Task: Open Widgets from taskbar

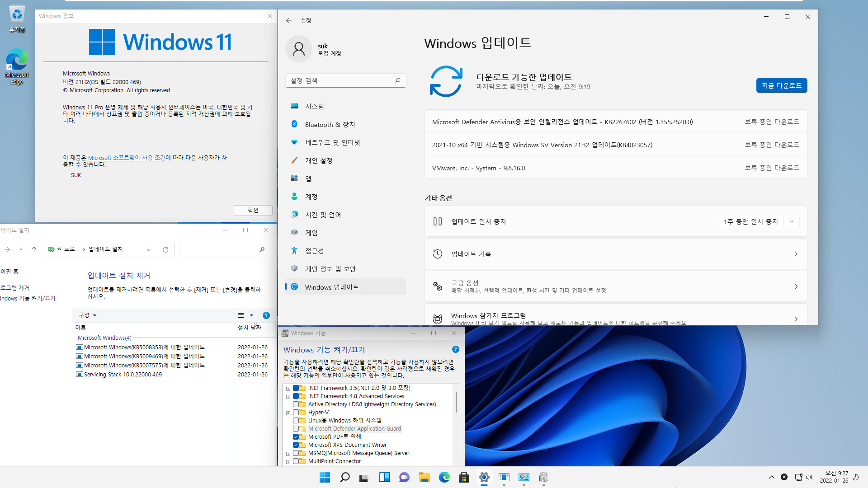Action: 384,477
